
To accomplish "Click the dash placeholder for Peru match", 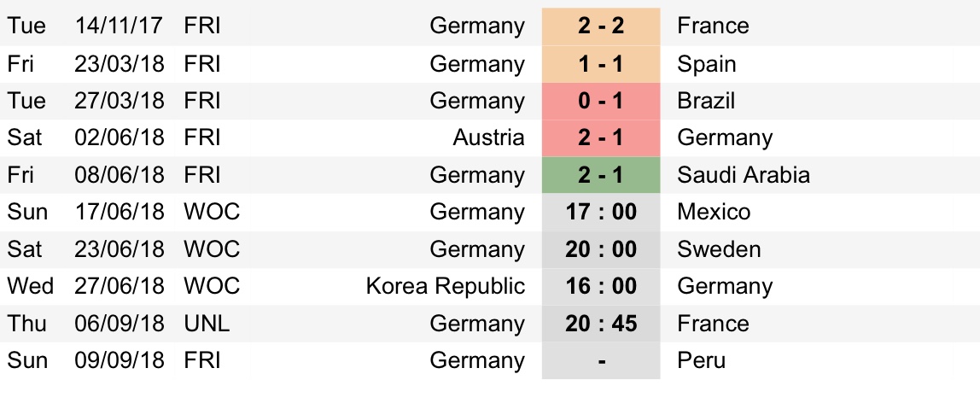I will pos(601,361).
